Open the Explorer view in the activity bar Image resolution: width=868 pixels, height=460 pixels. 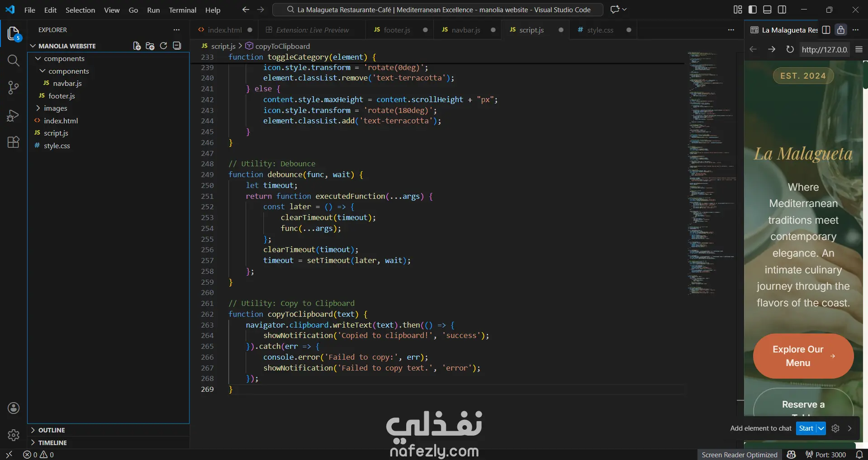tap(14, 34)
